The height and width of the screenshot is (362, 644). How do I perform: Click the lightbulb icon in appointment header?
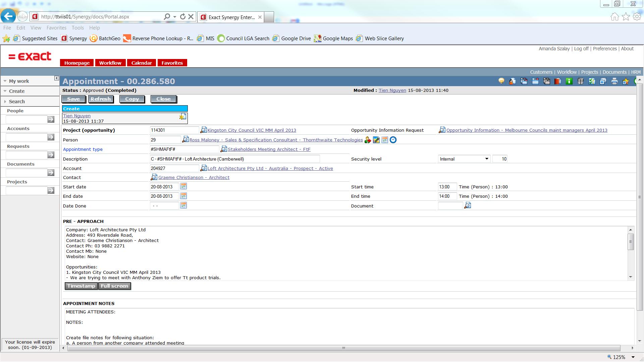coord(501,81)
